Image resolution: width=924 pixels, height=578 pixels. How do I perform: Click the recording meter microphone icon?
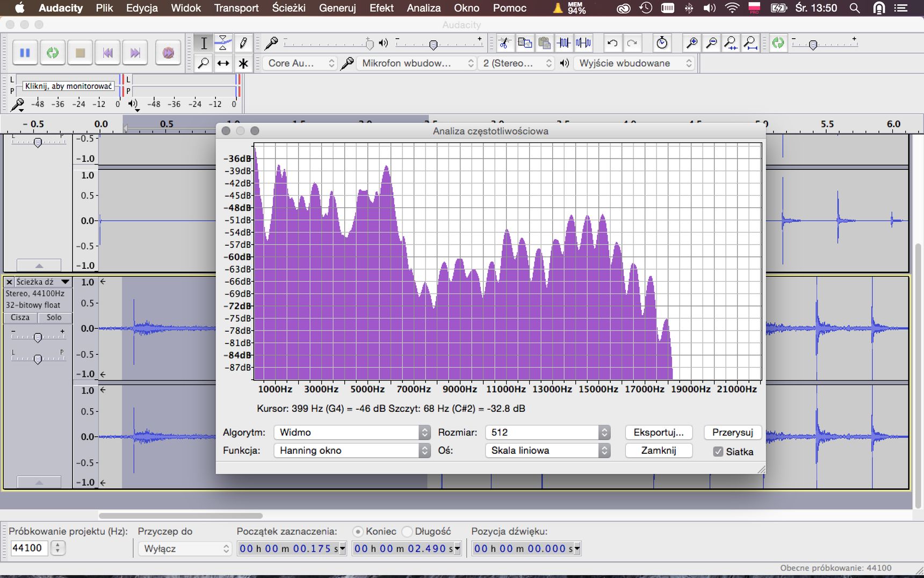point(17,104)
